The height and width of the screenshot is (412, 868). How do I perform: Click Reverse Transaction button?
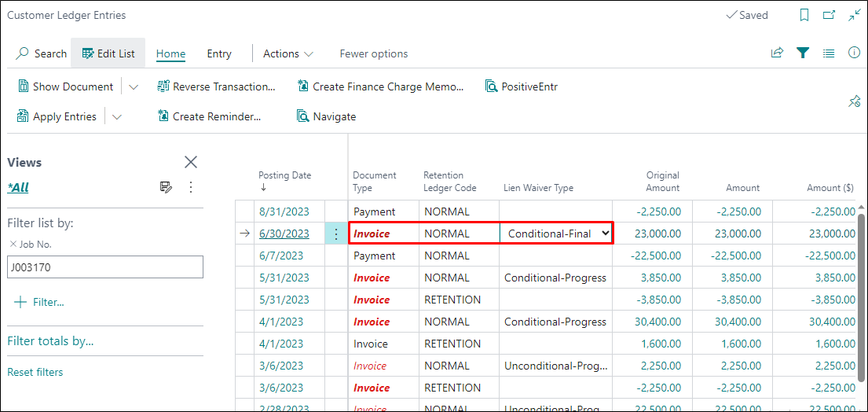[x=216, y=86]
